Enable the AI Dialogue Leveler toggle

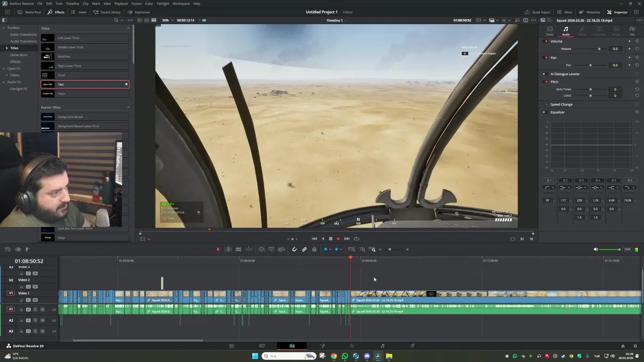tap(544, 74)
